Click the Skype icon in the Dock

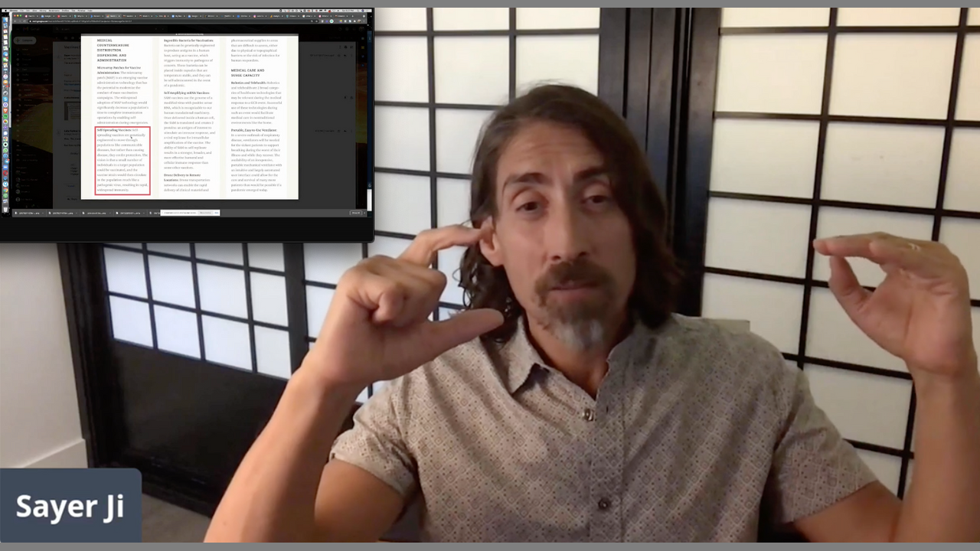click(x=6, y=98)
